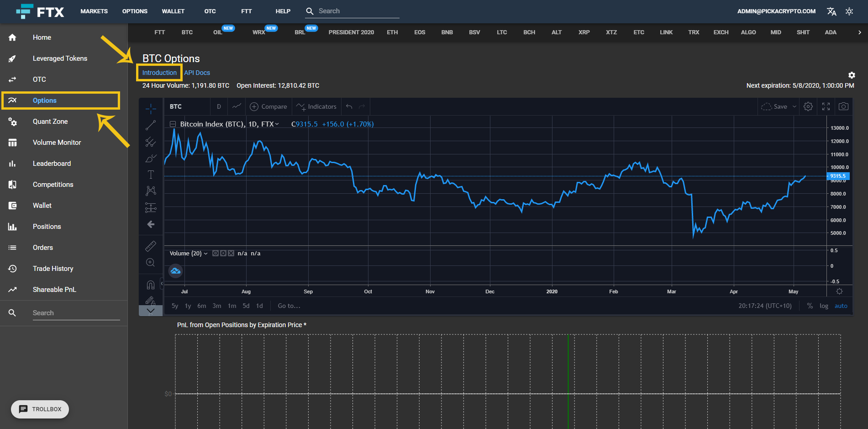The image size is (868, 429).
Task: Enter chart fullscreen mode
Action: [x=826, y=106]
